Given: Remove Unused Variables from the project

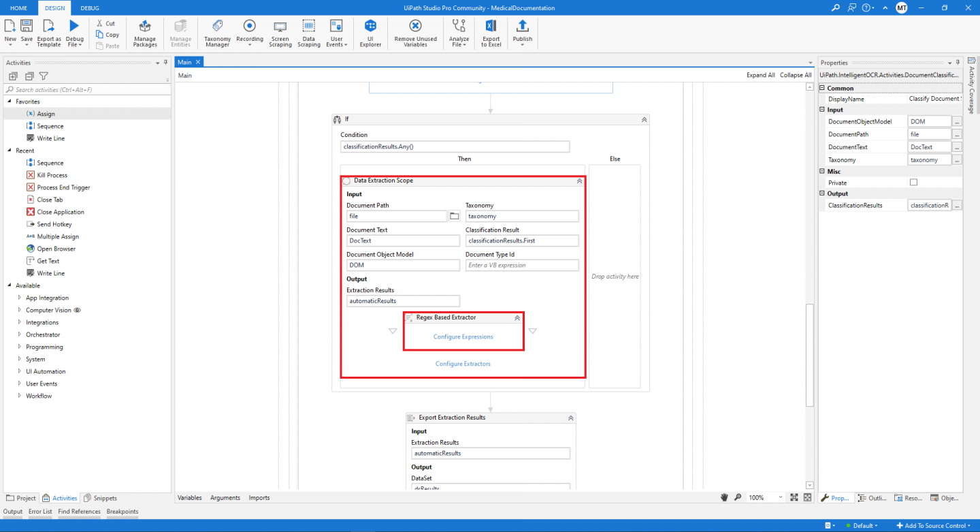Looking at the screenshot, I should [x=414, y=33].
